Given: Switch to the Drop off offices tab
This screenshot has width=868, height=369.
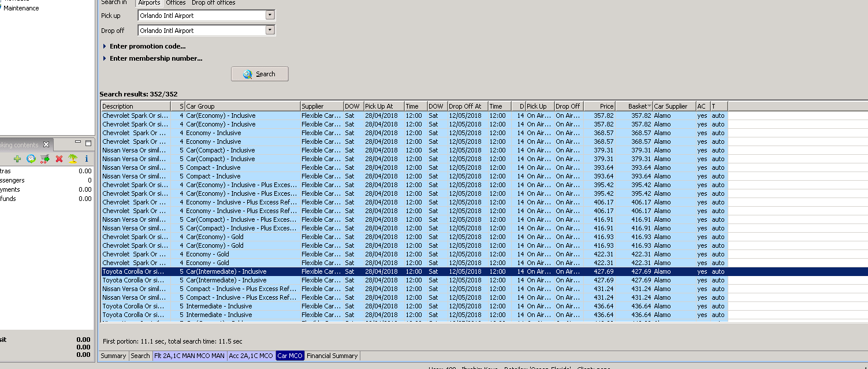Looking at the screenshot, I should tap(213, 3).
